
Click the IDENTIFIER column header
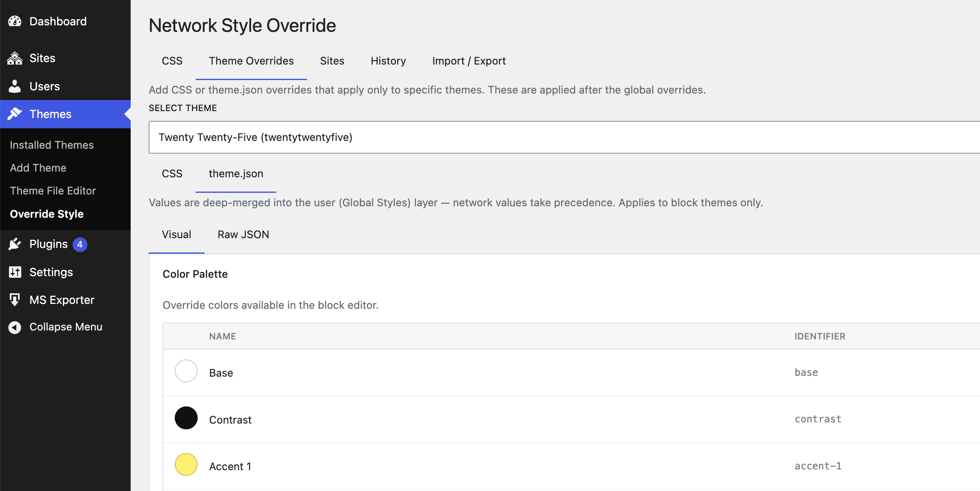tap(820, 336)
